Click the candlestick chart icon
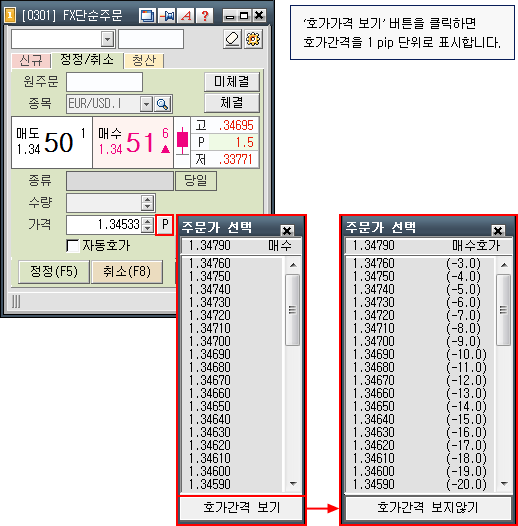The height and width of the screenshot is (526, 518). pos(182,141)
